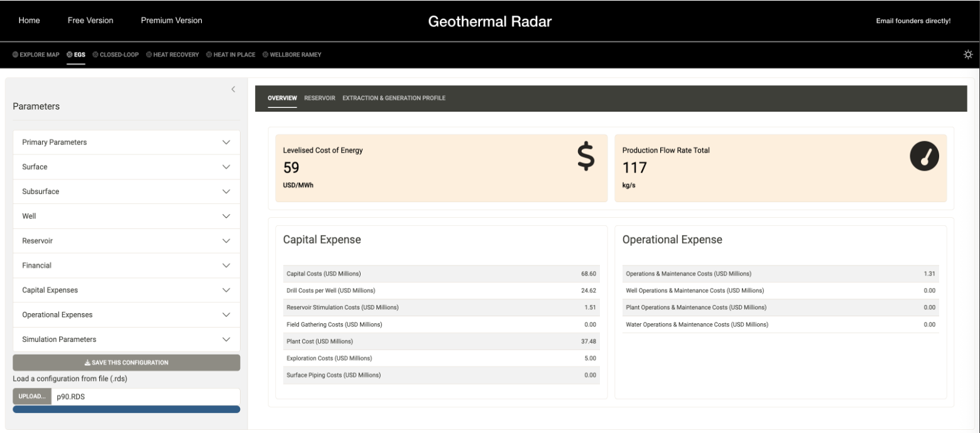Open the Free Version page

90,21
